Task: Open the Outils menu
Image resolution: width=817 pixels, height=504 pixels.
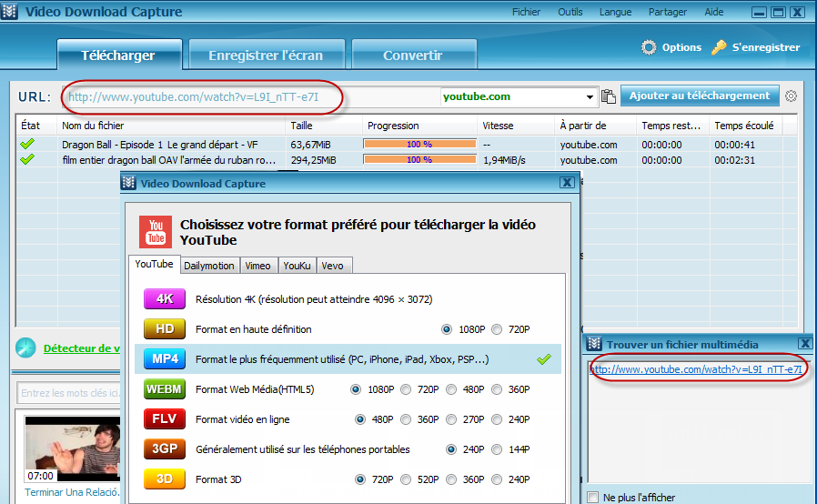Action: pyautogui.click(x=570, y=12)
